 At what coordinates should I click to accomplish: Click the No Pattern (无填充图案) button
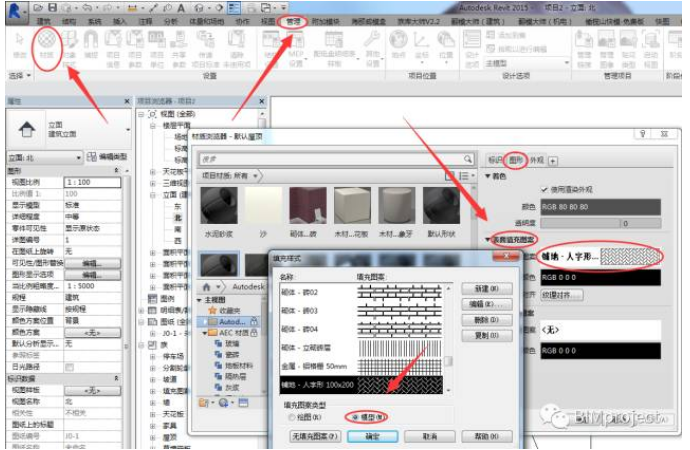315,436
